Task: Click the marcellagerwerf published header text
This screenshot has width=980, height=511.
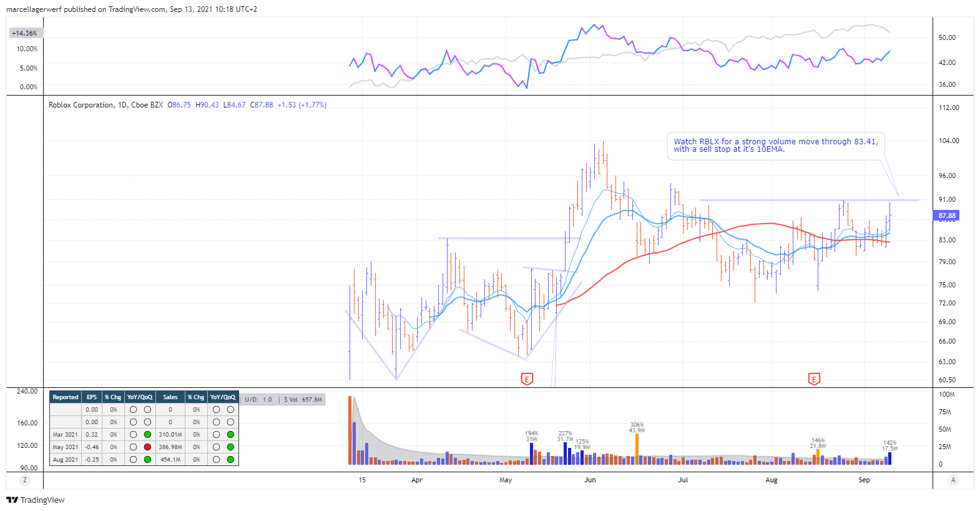Action: (x=132, y=9)
